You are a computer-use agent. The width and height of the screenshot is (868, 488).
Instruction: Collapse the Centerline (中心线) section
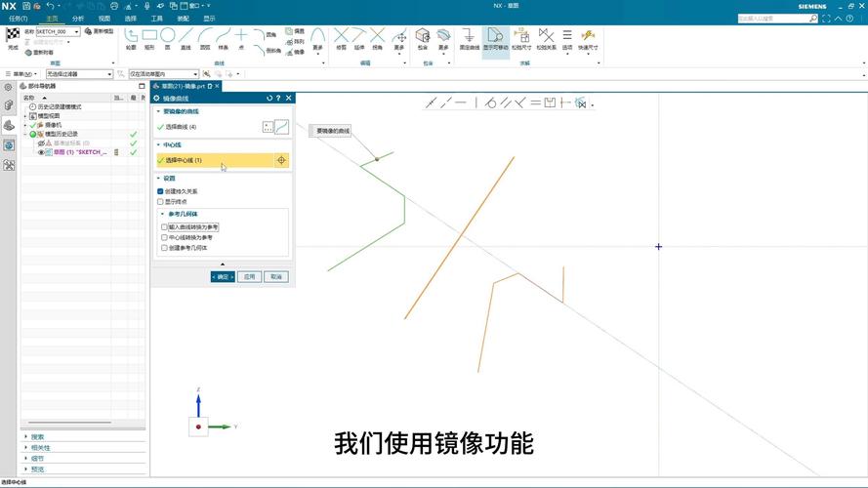158,144
